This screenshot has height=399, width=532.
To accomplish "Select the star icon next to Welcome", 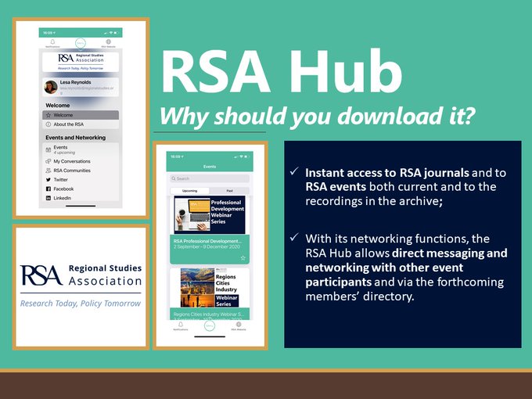I will point(49,115).
